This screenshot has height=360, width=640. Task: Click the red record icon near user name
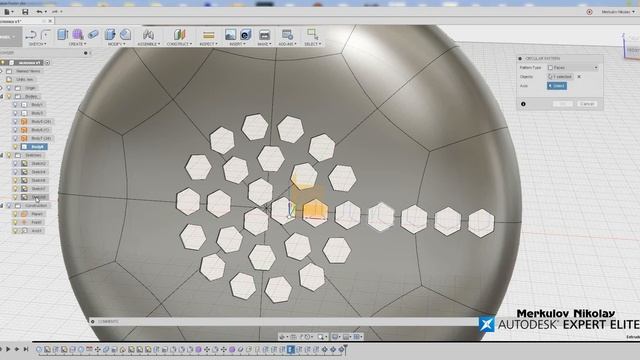(x=589, y=12)
